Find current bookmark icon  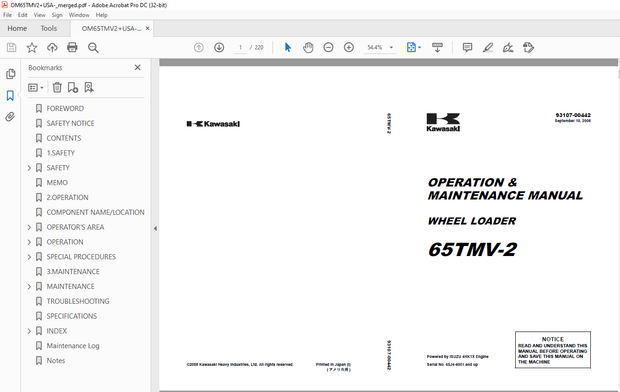click(89, 87)
